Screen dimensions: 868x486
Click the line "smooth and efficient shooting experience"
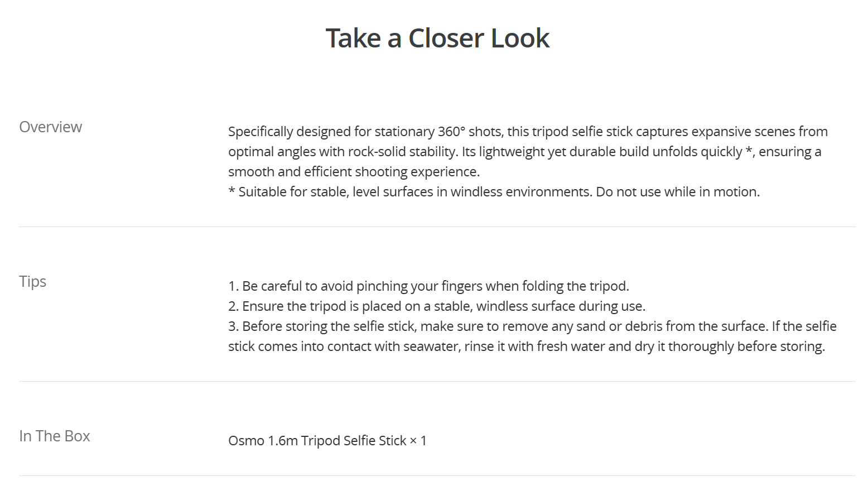tap(354, 172)
